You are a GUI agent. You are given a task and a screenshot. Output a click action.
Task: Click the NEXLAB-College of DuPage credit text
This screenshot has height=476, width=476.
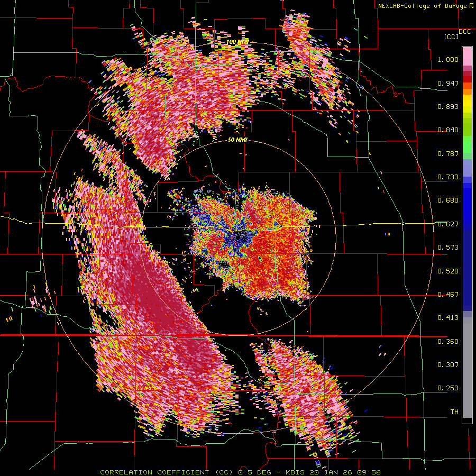point(423,6)
